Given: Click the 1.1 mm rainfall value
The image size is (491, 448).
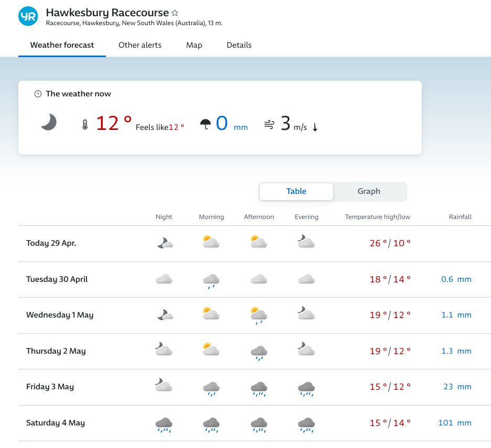Looking at the screenshot, I should click(x=456, y=315).
